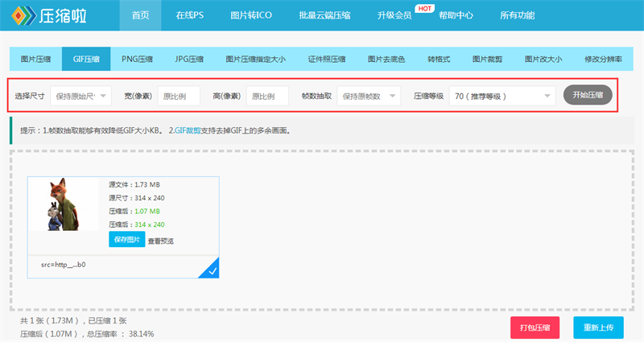644x342 pixels.
Task: Go to 图片转ICO page
Action: click(251, 15)
